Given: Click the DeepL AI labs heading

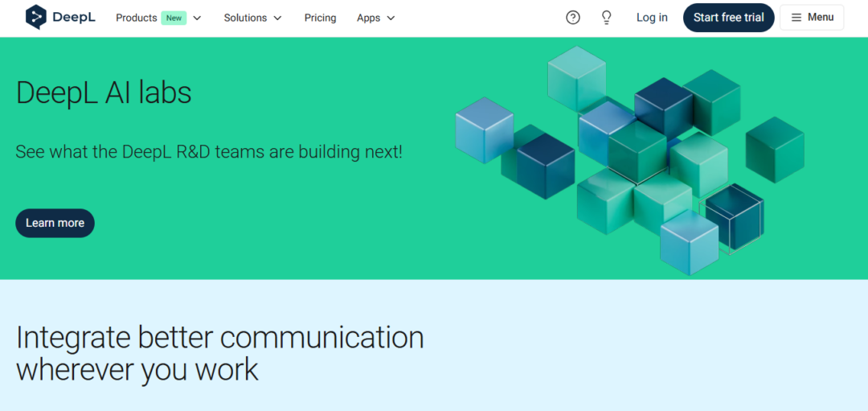Looking at the screenshot, I should tap(104, 93).
